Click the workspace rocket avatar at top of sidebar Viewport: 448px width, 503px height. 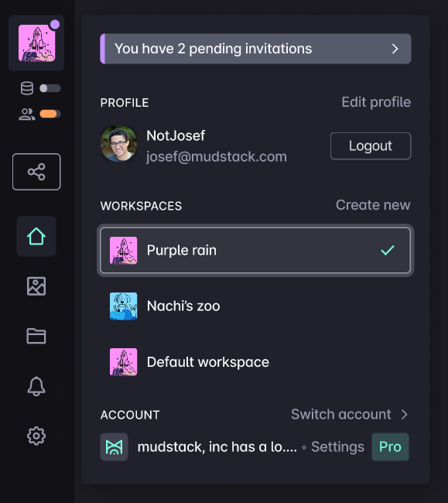[x=36, y=43]
